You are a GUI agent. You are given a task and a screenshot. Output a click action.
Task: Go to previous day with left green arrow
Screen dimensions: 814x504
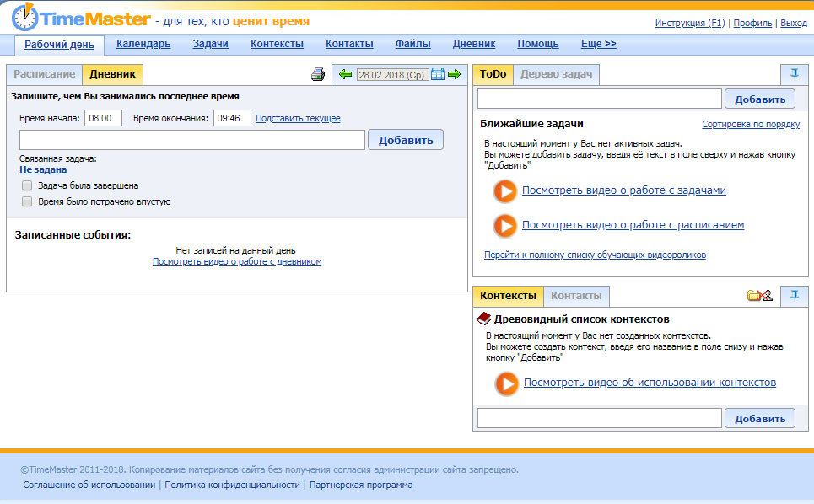tap(345, 75)
